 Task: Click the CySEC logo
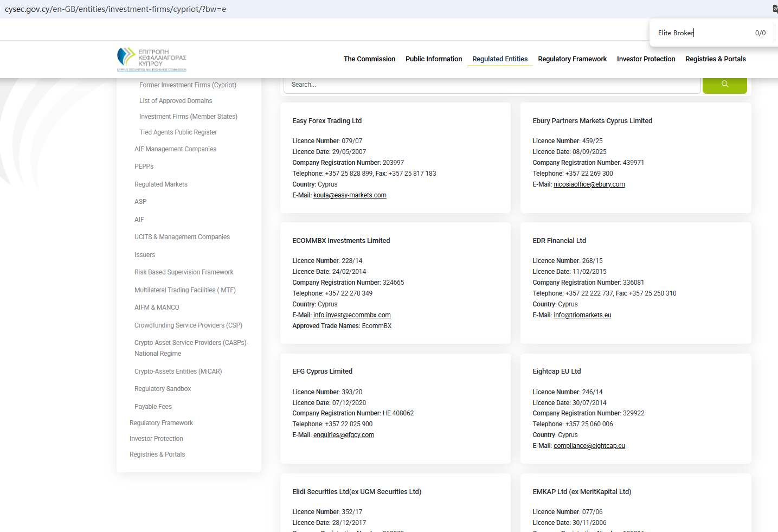152,59
